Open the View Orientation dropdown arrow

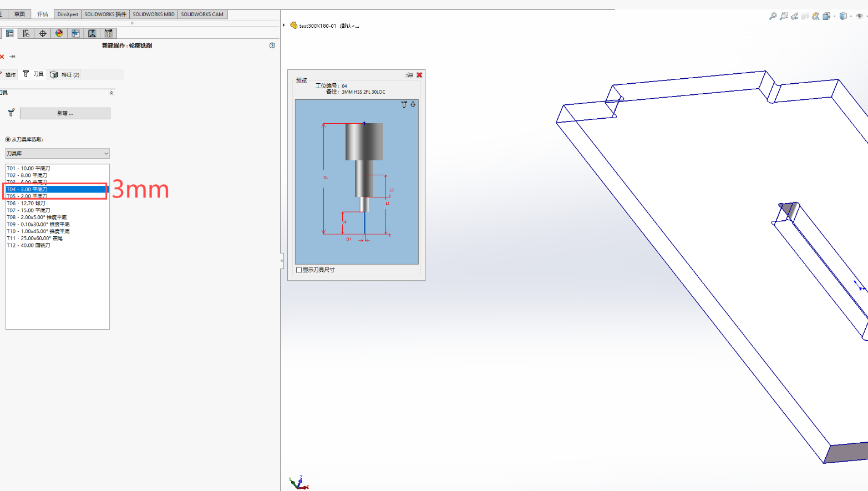point(834,17)
